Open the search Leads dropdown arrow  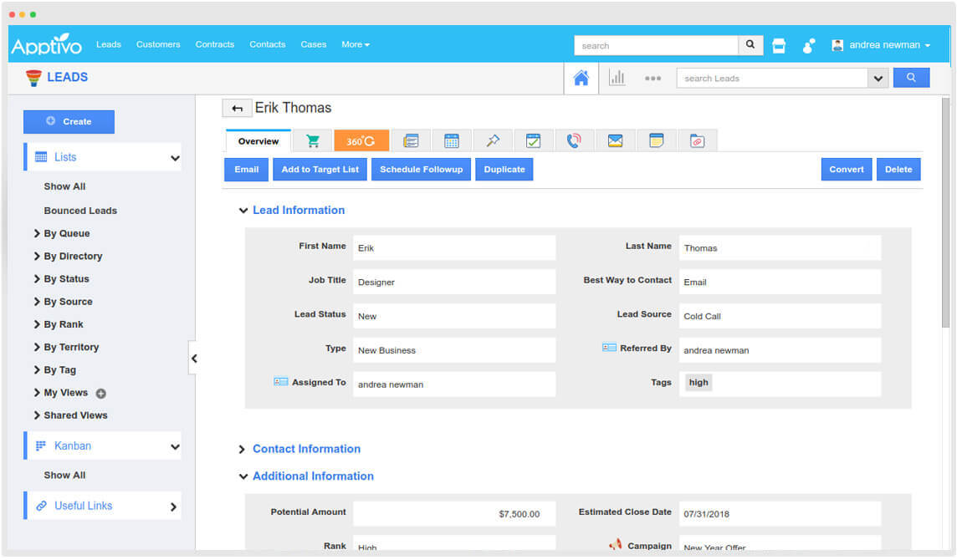878,79
